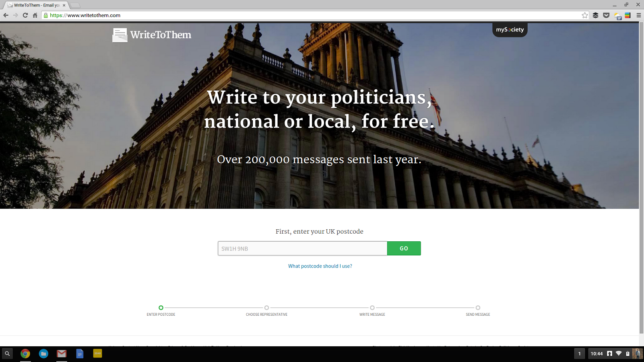The width and height of the screenshot is (644, 362).
Task: Click the home icon in the toolbar
Action: (x=35, y=15)
